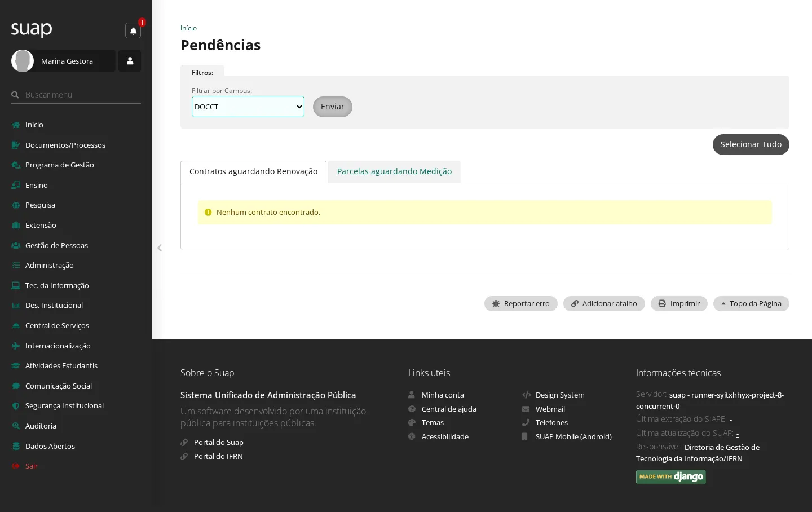Open Início in the sidebar
The image size is (812, 512).
click(76, 125)
